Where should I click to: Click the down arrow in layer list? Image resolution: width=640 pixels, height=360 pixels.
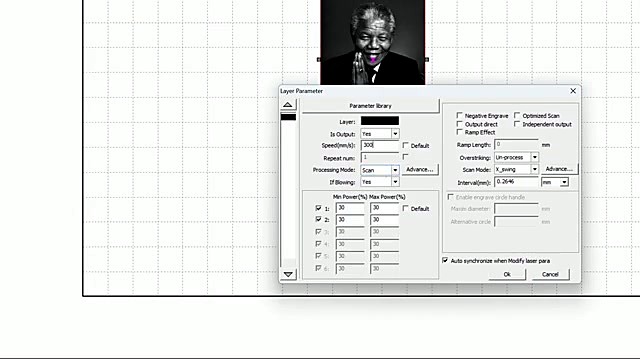point(288,274)
